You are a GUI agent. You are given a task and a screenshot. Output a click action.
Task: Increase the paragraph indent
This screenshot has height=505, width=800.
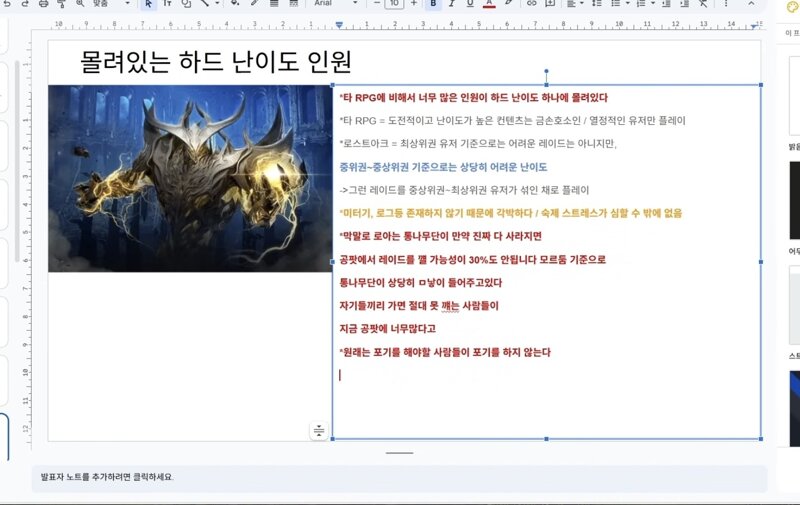[685, 4]
